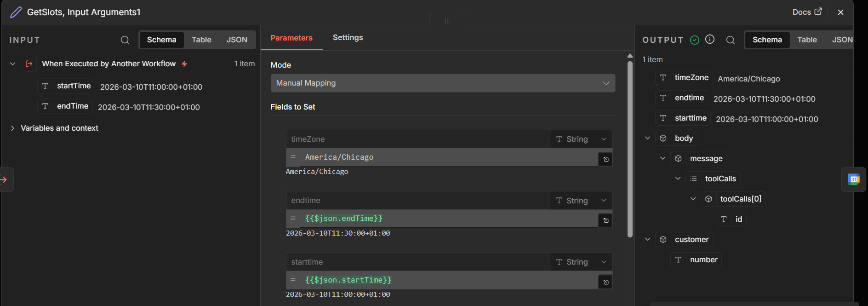Toggle the equals expression button for endtime
Image resolution: width=868 pixels, height=306 pixels.
coord(293,218)
